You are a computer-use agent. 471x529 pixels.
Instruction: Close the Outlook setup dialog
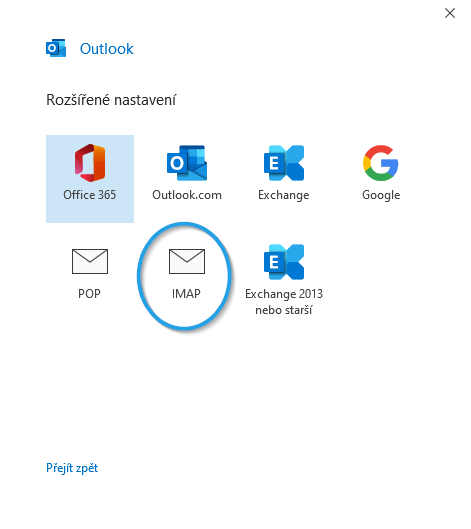(450, 13)
